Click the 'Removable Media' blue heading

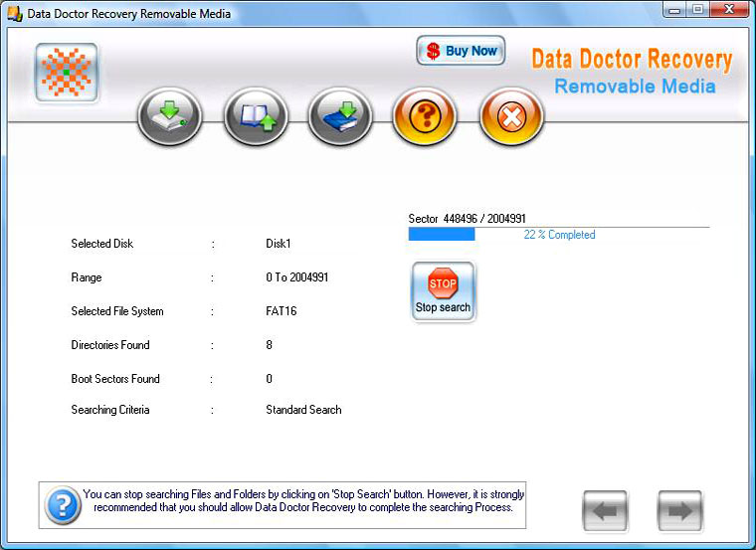click(x=635, y=87)
